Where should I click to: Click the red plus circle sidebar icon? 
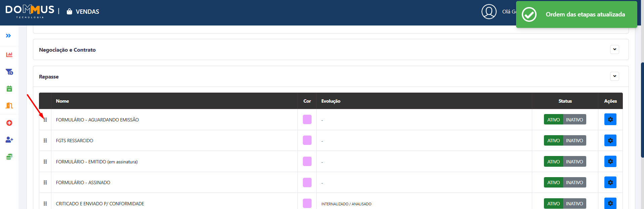pyautogui.click(x=9, y=123)
